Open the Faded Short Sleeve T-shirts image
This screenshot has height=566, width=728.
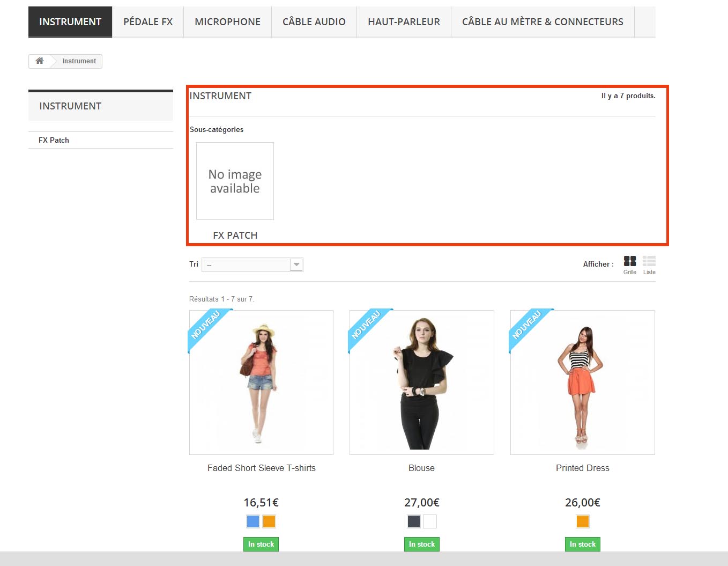pos(261,383)
